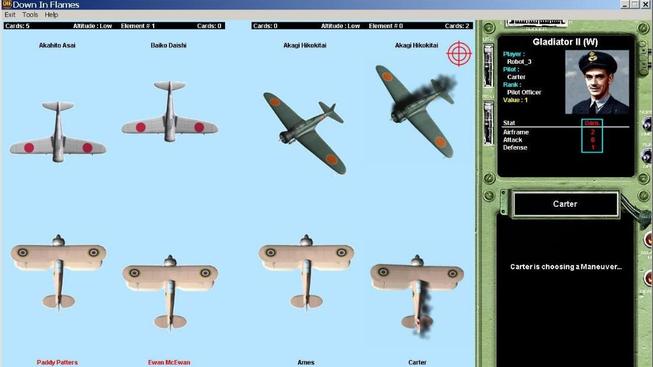Target the smoking green Akagi Hikokitai plane

pyautogui.click(x=416, y=110)
